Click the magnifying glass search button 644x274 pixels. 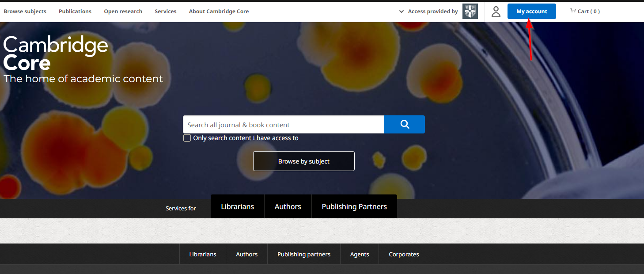click(405, 125)
